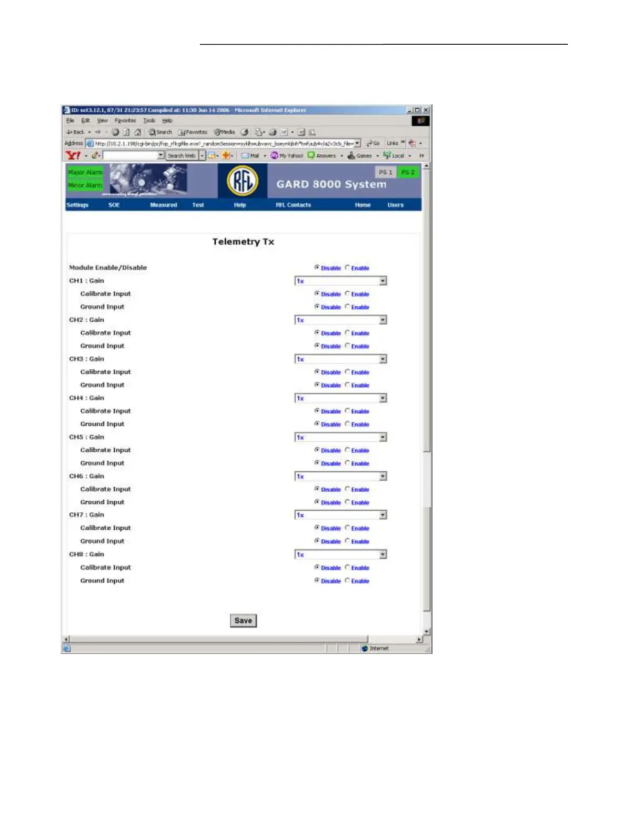The image size is (644, 834).
Task: Select Disable for CH3 Ground Input
Action: 317,385
